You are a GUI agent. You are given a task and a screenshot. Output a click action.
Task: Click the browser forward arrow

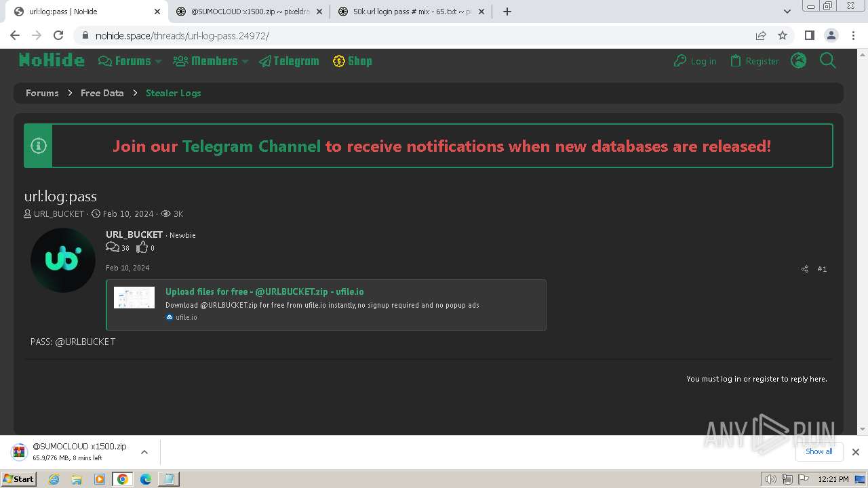click(37, 35)
